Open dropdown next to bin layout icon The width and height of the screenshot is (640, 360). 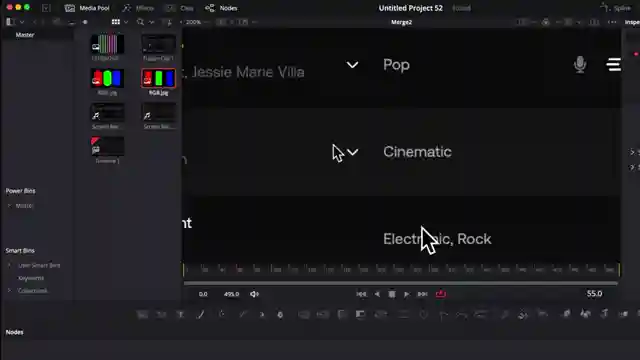pos(22,22)
